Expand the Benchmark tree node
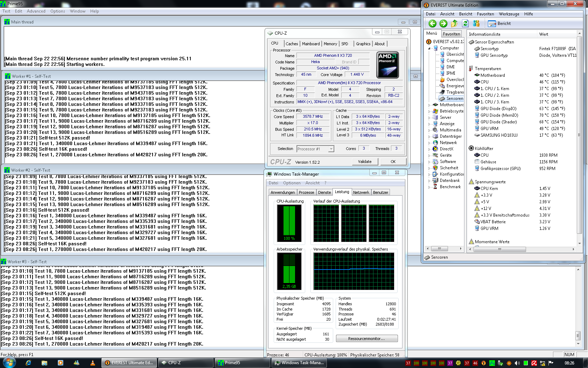Screen dimensions: 588x368 pyautogui.click(x=429, y=187)
